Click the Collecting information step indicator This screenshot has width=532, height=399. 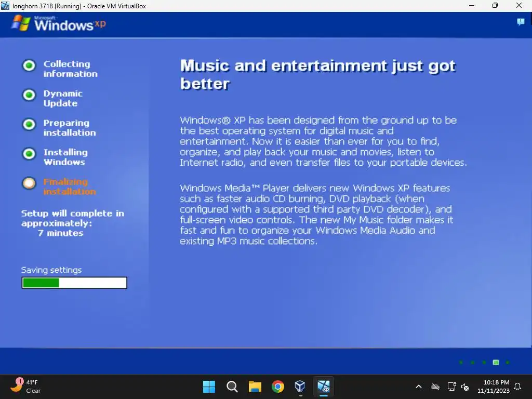pos(29,65)
